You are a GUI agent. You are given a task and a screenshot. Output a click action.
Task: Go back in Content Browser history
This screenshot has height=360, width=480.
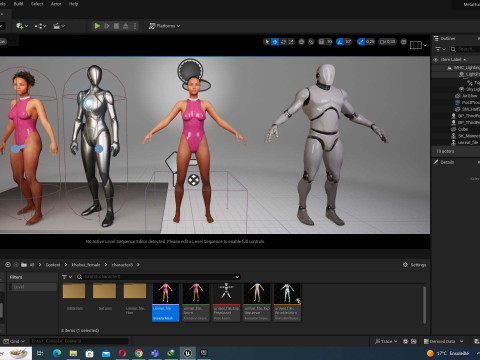[x=8, y=265]
